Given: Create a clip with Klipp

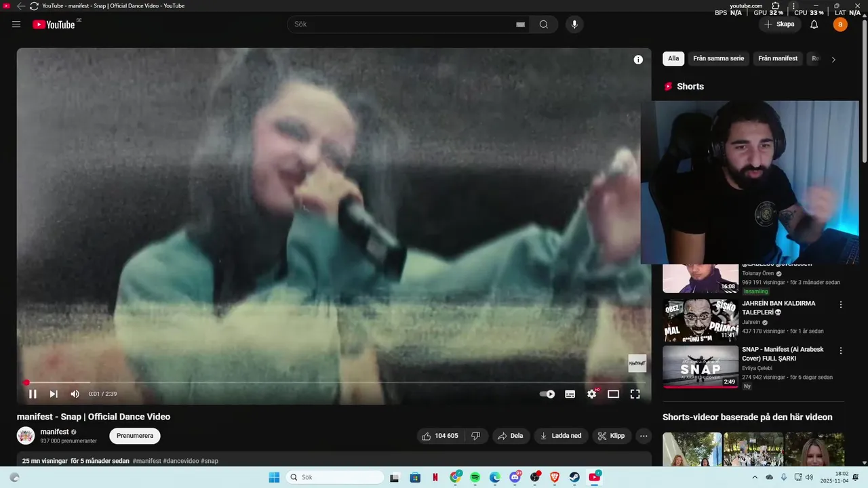Looking at the screenshot, I should [612, 436].
